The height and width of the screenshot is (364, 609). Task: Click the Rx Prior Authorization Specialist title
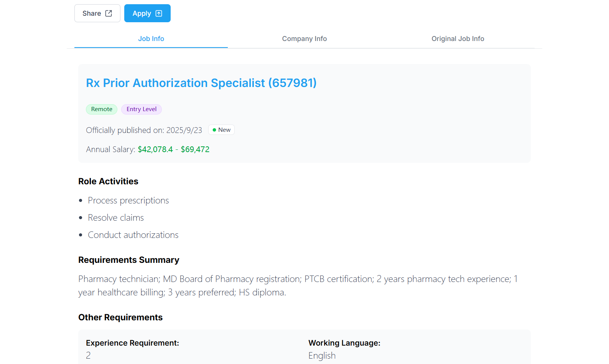201,83
